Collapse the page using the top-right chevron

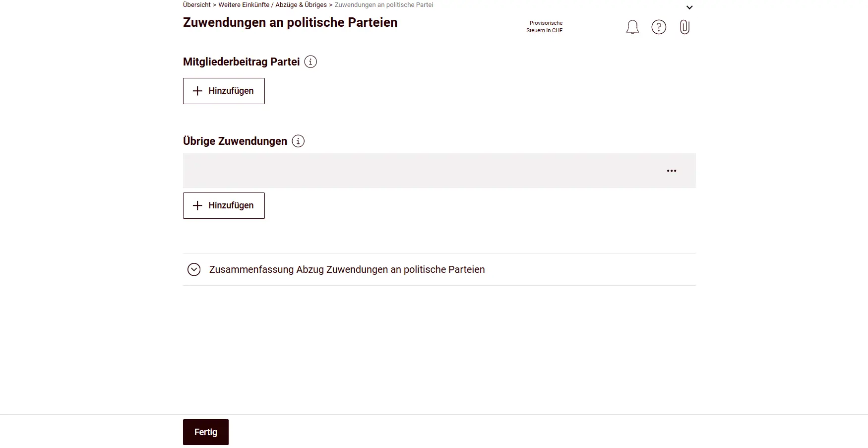[689, 7]
